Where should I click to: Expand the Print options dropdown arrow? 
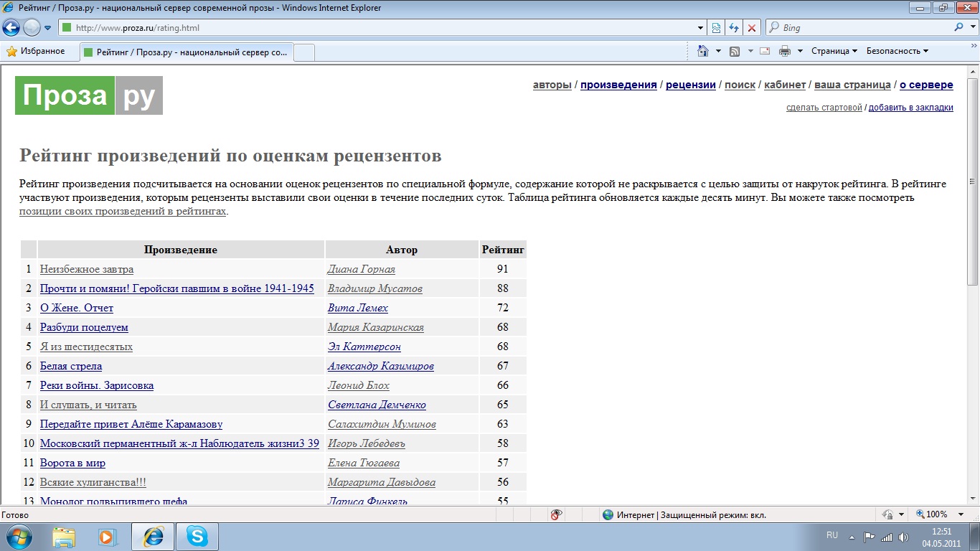tap(799, 51)
